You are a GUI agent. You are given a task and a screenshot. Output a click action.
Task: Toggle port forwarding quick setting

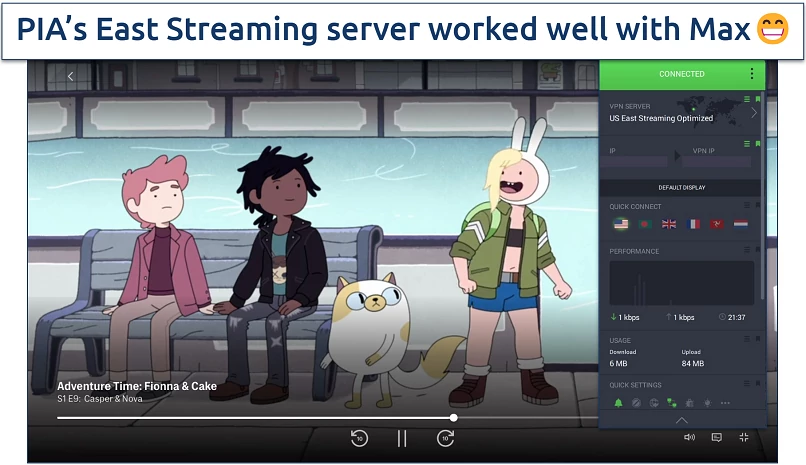click(672, 403)
